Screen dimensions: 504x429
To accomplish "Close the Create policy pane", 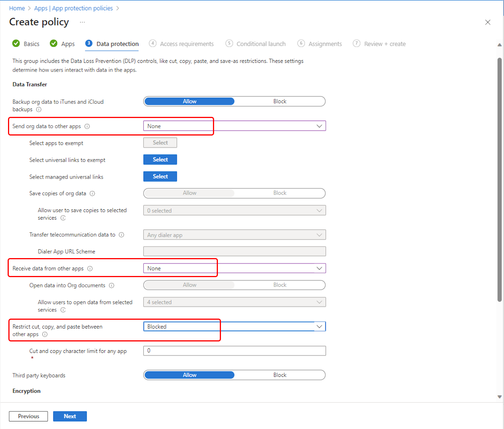I will pyautogui.click(x=488, y=22).
